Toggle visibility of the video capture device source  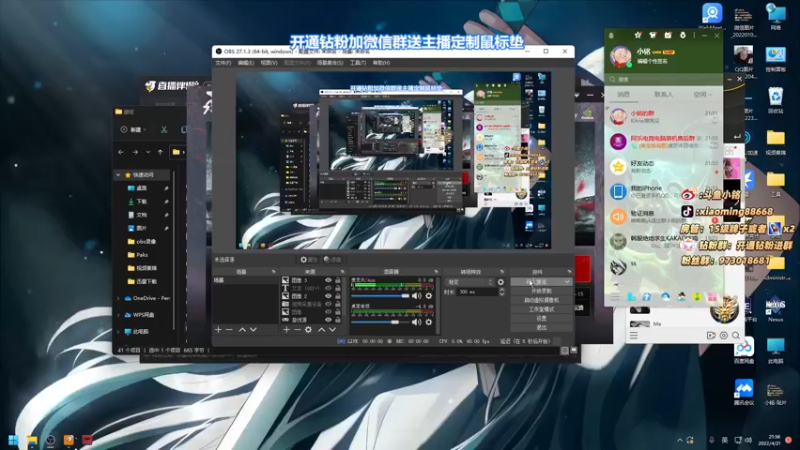tap(328, 304)
